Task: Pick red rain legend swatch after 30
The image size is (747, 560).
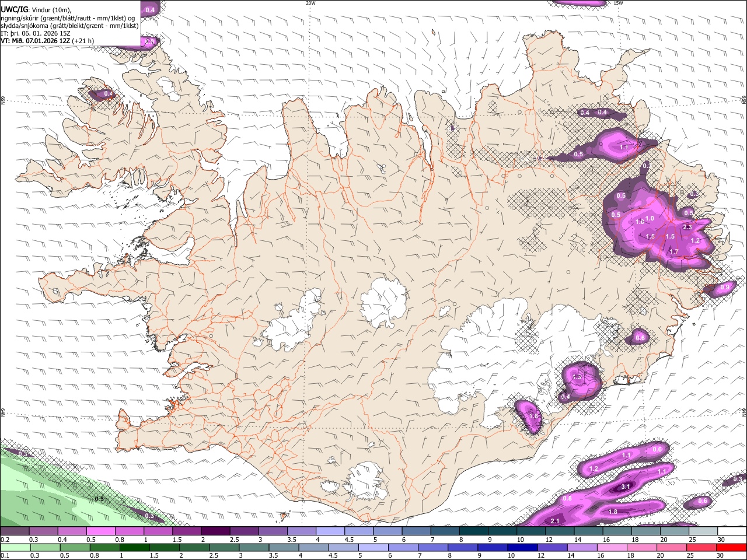Action: click(x=732, y=547)
